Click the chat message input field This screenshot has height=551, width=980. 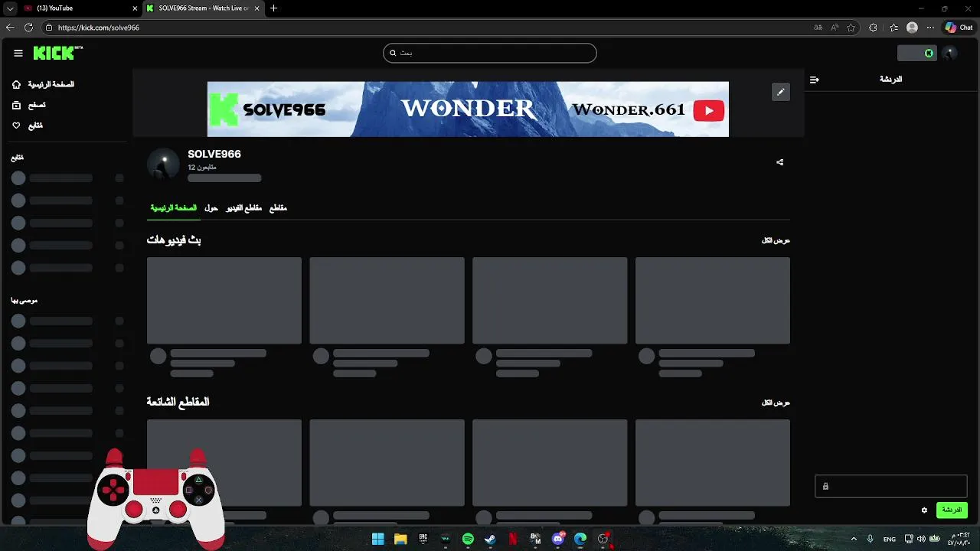click(891, 486)
